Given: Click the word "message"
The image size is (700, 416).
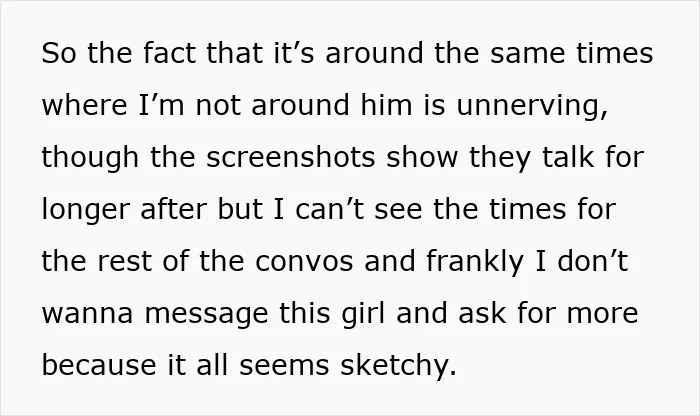Looking at the screenshot, I should [206, 314].
